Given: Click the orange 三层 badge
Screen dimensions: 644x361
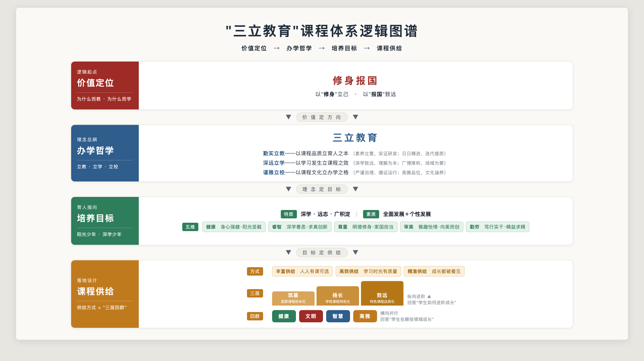Looking at the screenshot, I should click(255, 293).
